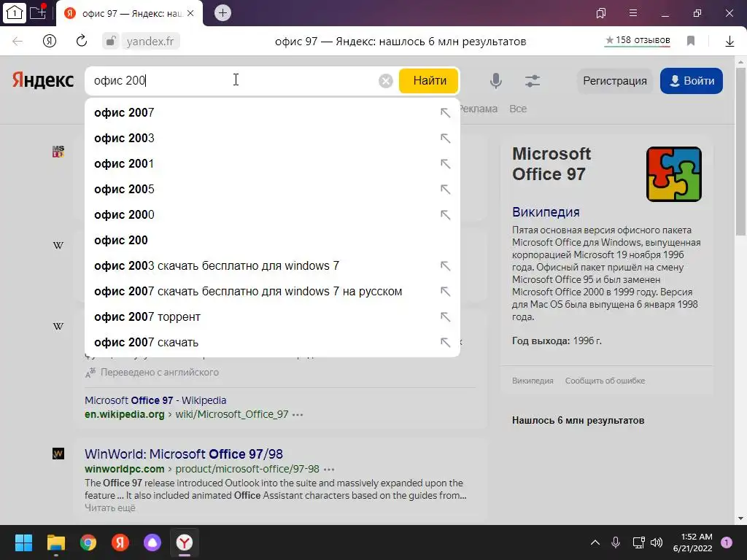Viewport: 747px width, 560px height.
Task: Open the home tableau icon in the title bar
Action: click(x=14, y=13)
